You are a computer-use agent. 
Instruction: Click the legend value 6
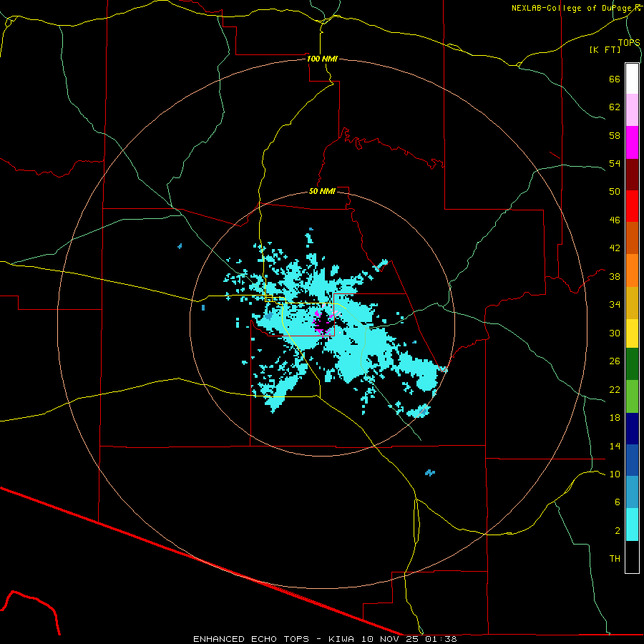coord(617,502)
